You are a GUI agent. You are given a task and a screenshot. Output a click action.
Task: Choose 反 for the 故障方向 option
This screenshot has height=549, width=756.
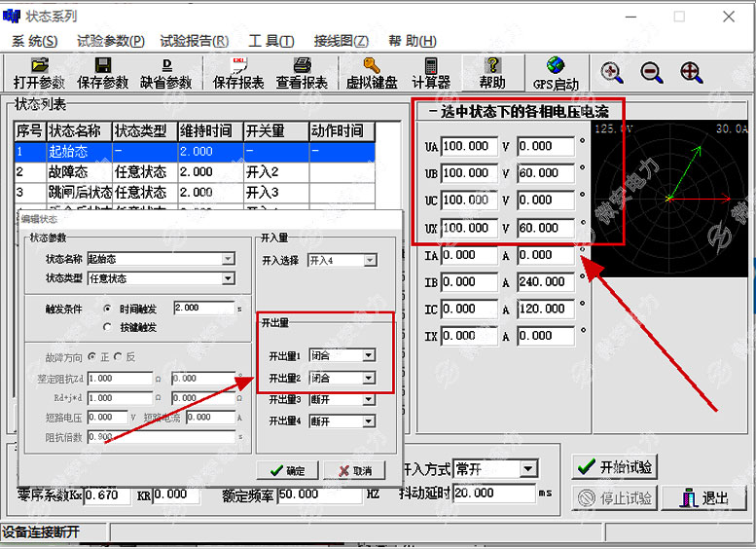click(x=118, y=357)
